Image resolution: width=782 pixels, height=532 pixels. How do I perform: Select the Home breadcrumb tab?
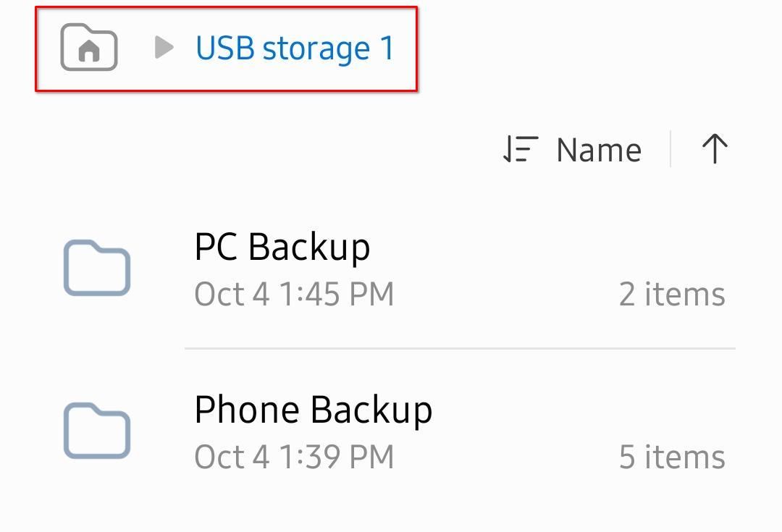point(88,48)
